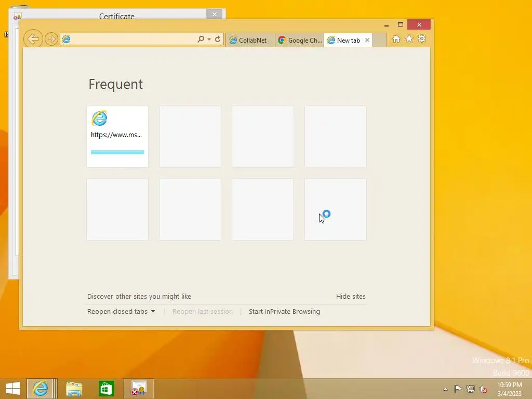
Task: Click the Refresh page icon
Action: click(x=218, y=39)
